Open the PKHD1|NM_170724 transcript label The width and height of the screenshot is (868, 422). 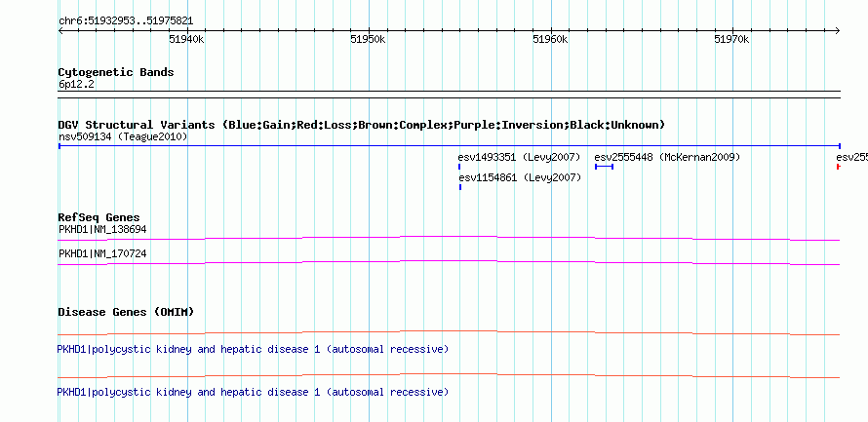pyautogui.click(x=102, y=253)
